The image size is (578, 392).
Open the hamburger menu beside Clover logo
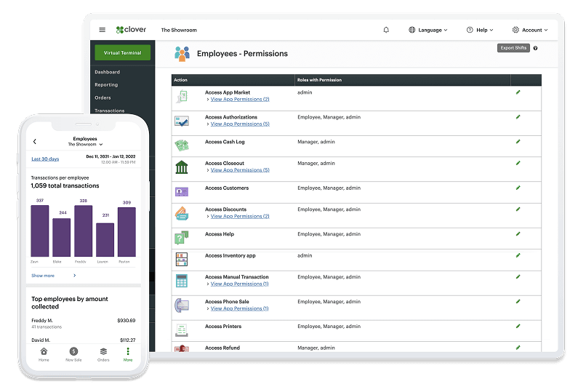(102, 30)
